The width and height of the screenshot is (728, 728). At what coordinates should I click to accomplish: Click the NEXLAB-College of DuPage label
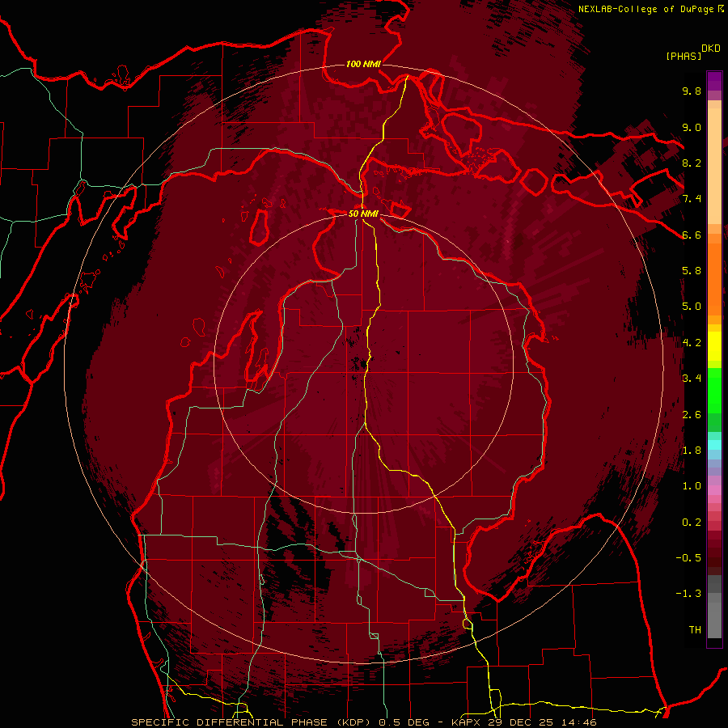point(645,9)
